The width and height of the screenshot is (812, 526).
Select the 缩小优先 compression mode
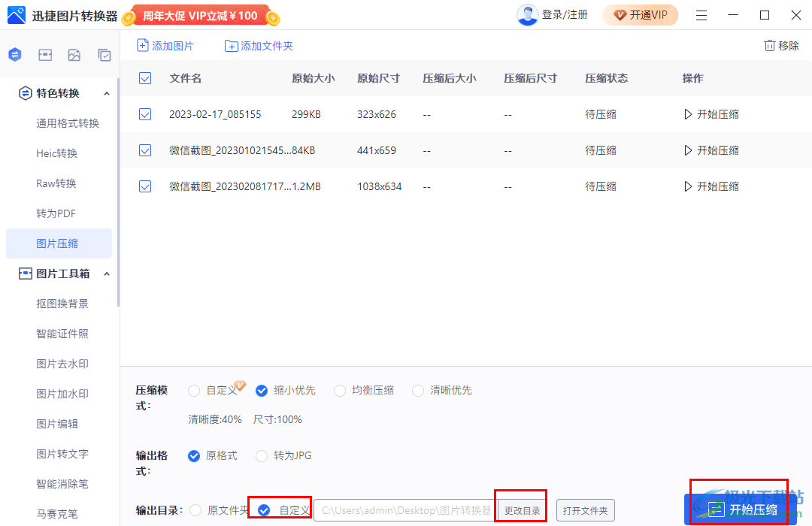pyautogui.click(x=262, y=390)
